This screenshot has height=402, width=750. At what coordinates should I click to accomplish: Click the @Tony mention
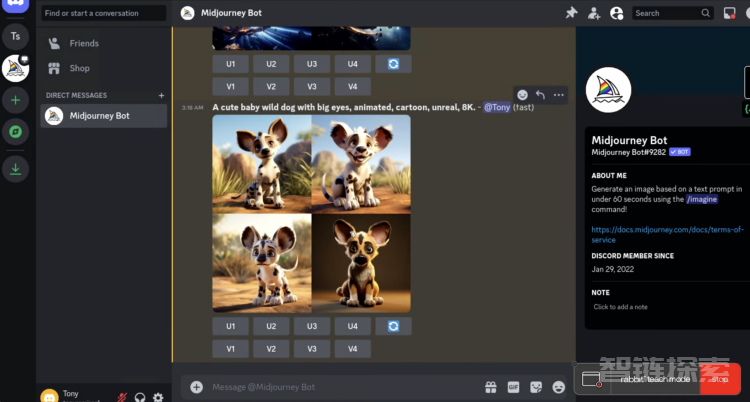pyautogui.click(x=496, y=107)
